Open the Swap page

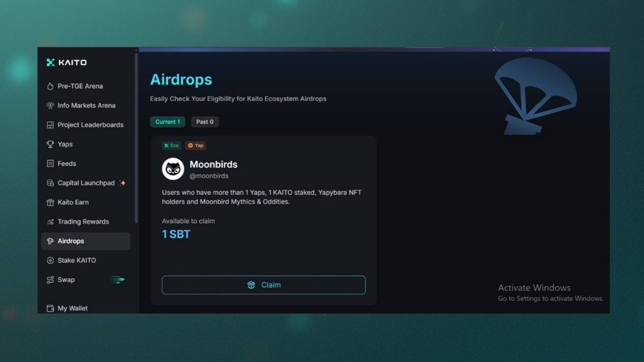[86, 280]
